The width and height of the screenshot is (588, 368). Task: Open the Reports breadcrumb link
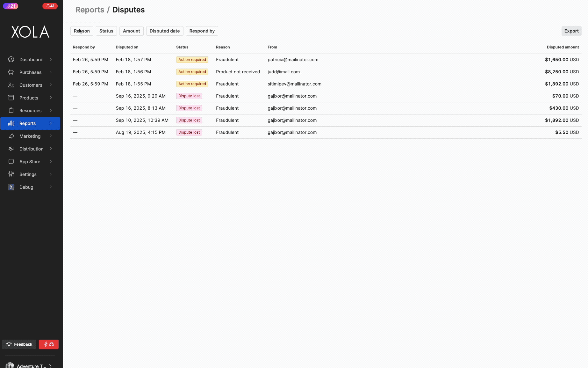pos(90,10)
